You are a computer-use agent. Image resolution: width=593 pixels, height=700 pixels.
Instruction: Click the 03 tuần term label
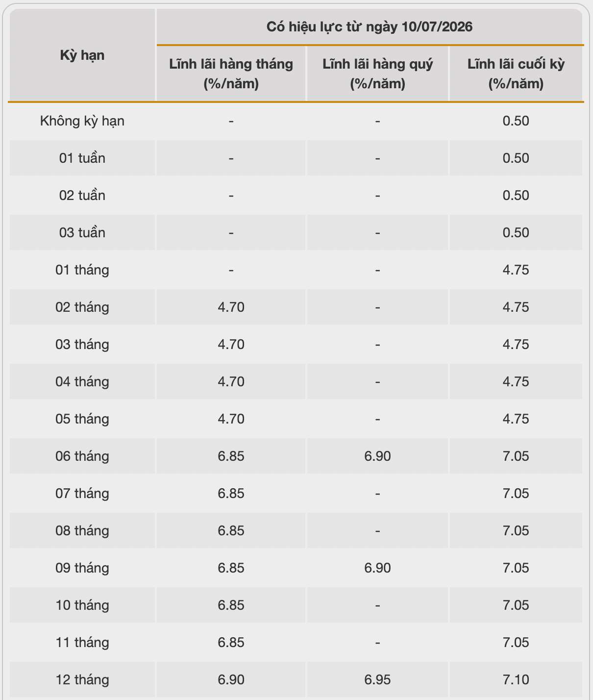tap(82, 232)
